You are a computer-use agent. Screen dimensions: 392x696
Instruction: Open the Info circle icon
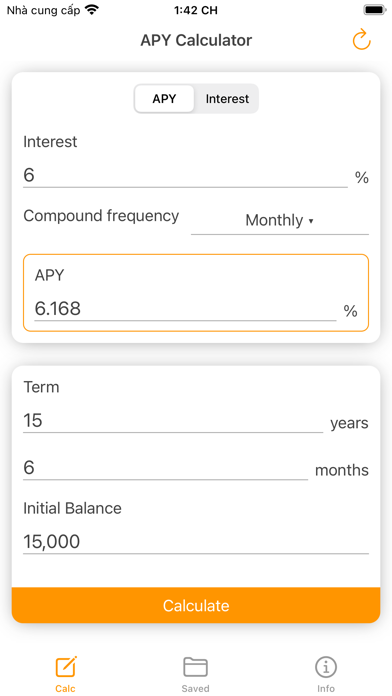coord(326,667)
